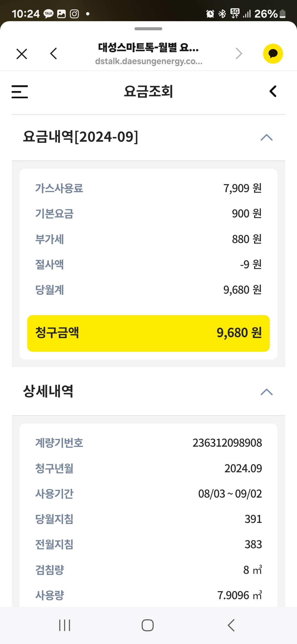Tap the 요금내역[2024-09] header
Screen dimensions: 297x644
point(81,137)
